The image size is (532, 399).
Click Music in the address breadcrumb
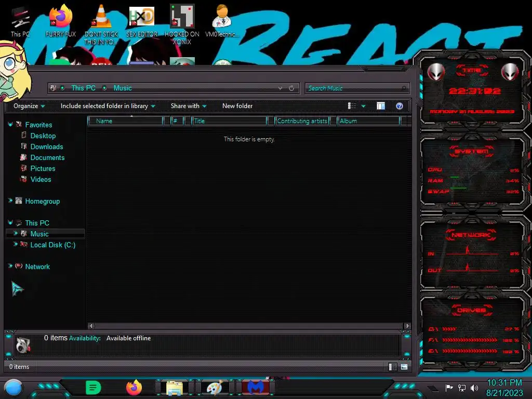click(123, 88)
